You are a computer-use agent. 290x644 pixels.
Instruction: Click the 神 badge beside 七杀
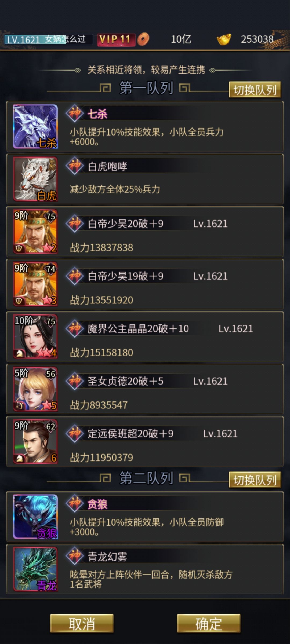pos(75,113)
